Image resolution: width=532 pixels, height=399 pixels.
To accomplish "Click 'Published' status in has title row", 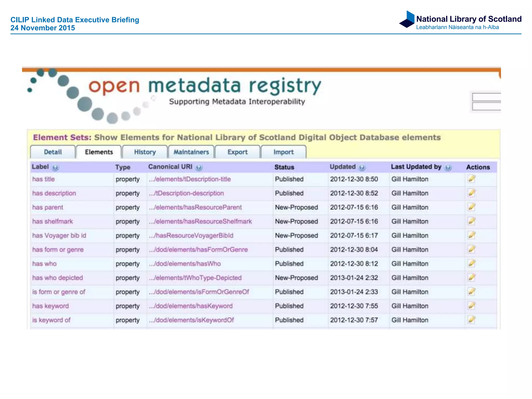I will 289,179.
